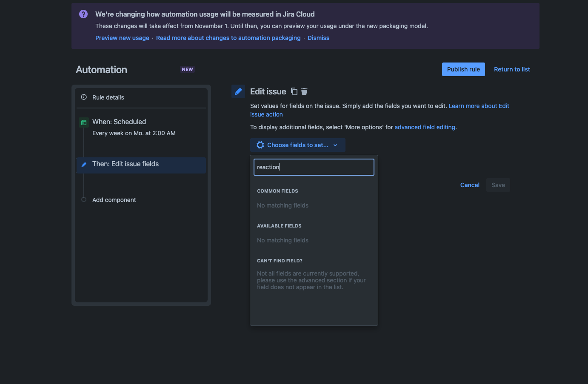
Task: Open the Rule details section
Action: (108, 97)
